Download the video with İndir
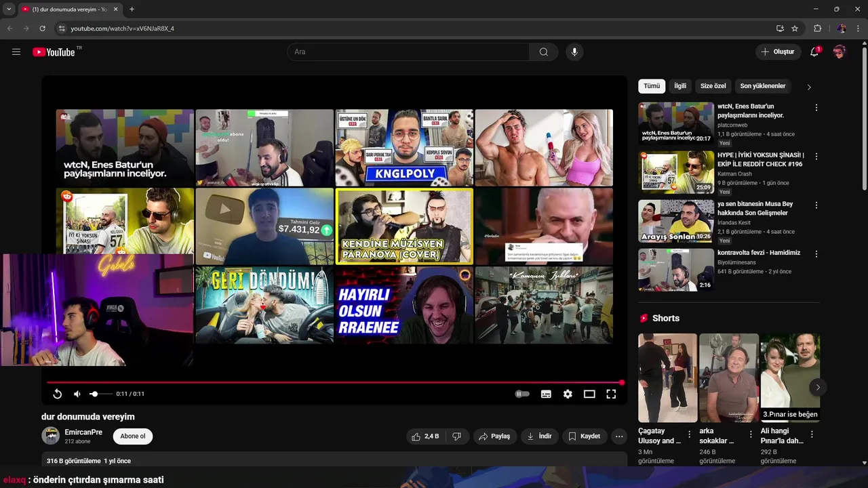 [x=540, y=436]
